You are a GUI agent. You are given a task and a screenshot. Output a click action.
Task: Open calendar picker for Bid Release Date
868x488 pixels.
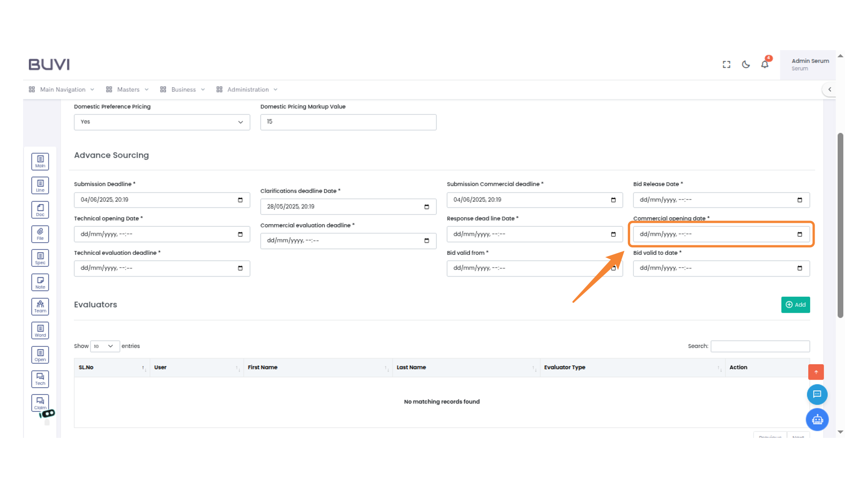(x=799, y=200)
